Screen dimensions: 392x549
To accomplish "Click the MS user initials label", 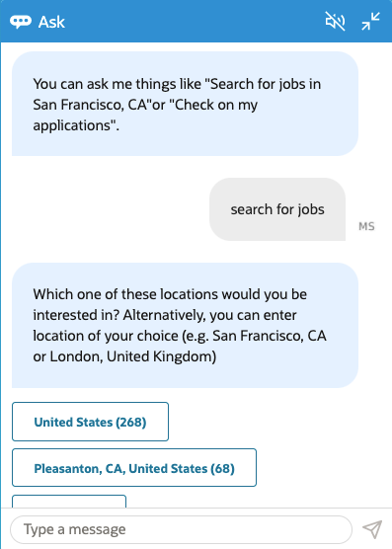I will [x=366, y=226].
